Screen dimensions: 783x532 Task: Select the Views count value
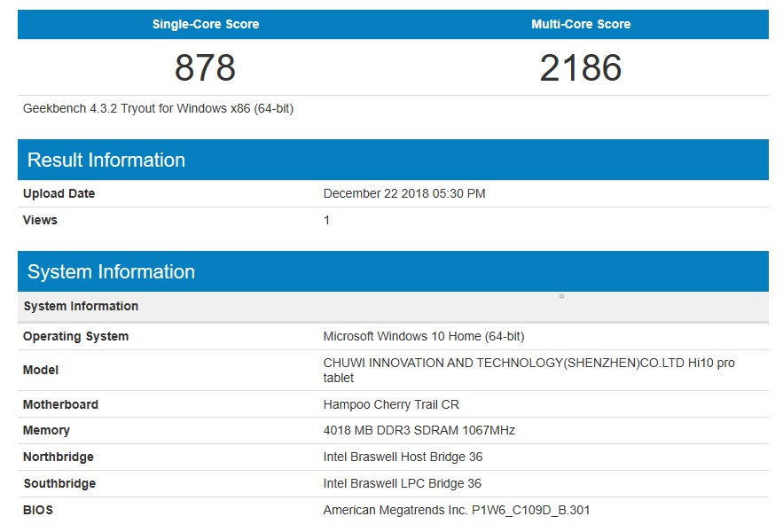326,220
